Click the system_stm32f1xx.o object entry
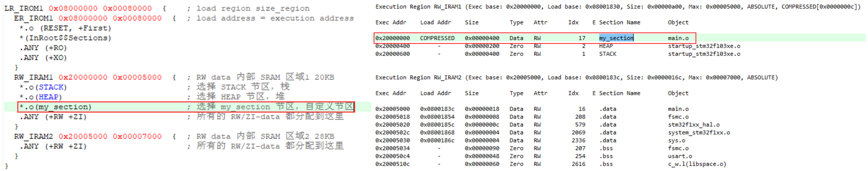Screen dimensions: 868x171 tap(699, 132)
